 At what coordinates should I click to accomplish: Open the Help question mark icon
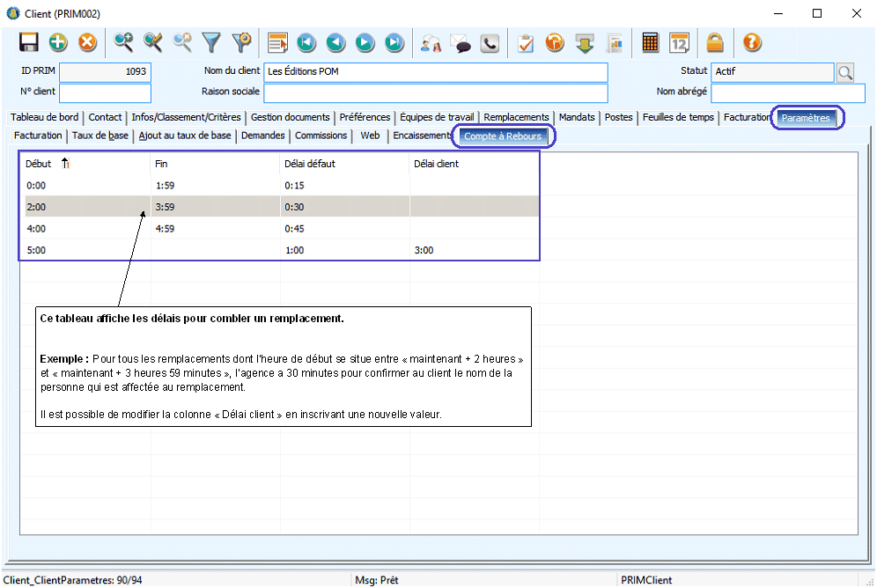752,42
